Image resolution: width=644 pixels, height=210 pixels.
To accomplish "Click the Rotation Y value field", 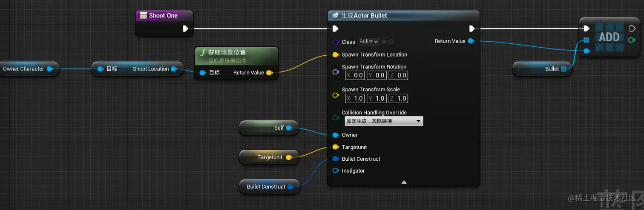I will coord(377,75).
